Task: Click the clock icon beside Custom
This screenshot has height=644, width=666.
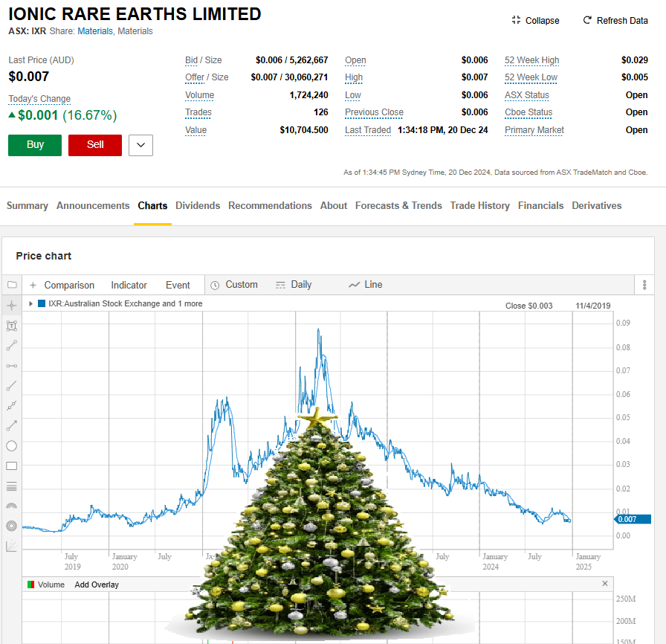Action: (x=215, y=285)
